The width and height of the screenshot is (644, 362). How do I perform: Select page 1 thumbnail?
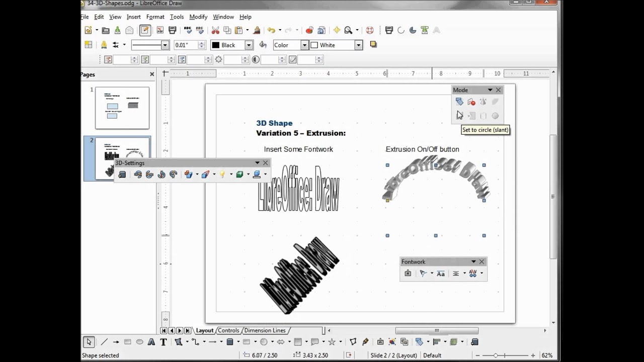[x=122, y=108]
